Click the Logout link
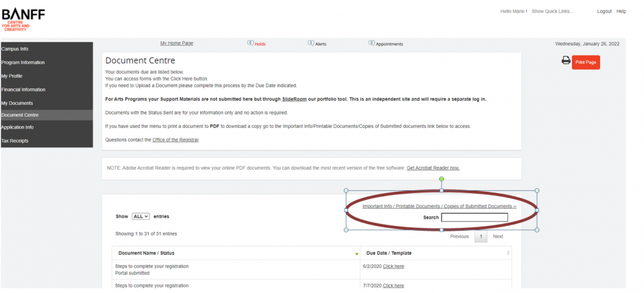Image resolution: width=644 pixels, height=293 pixels. click(x=604, y=12)
